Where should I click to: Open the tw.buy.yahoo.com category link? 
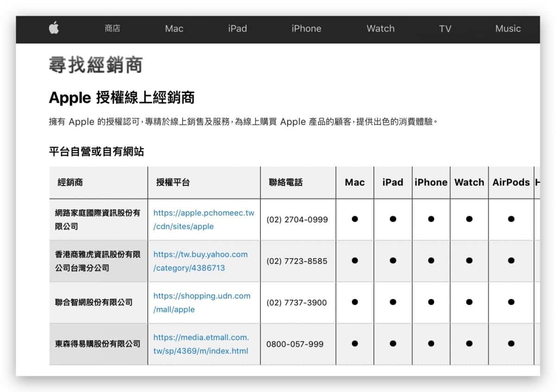(200, 261)
